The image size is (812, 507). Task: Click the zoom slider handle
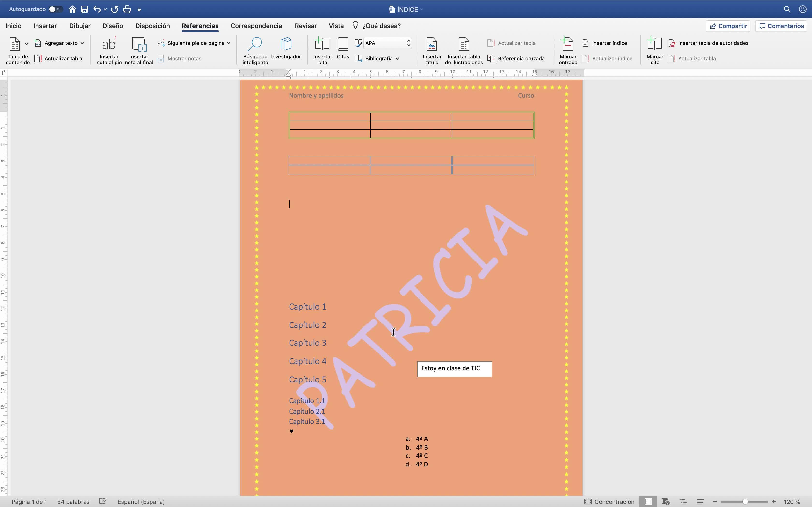[745, 502]
